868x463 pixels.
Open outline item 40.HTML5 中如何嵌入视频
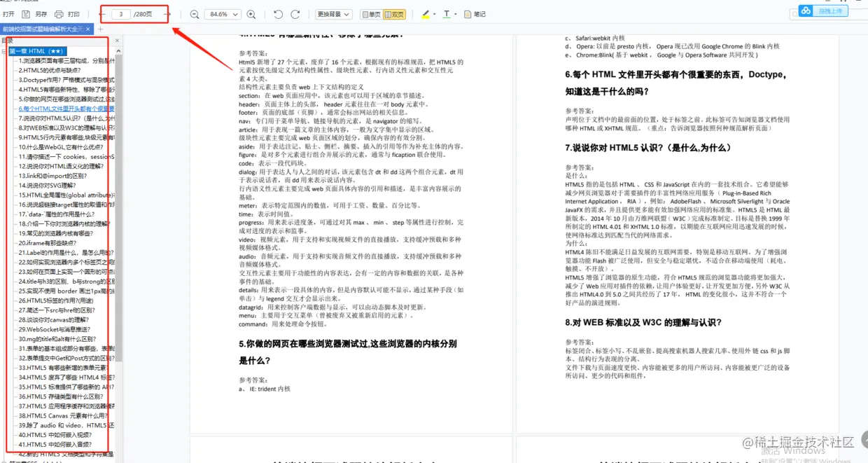pyautogui.click(x=56, y=434)
